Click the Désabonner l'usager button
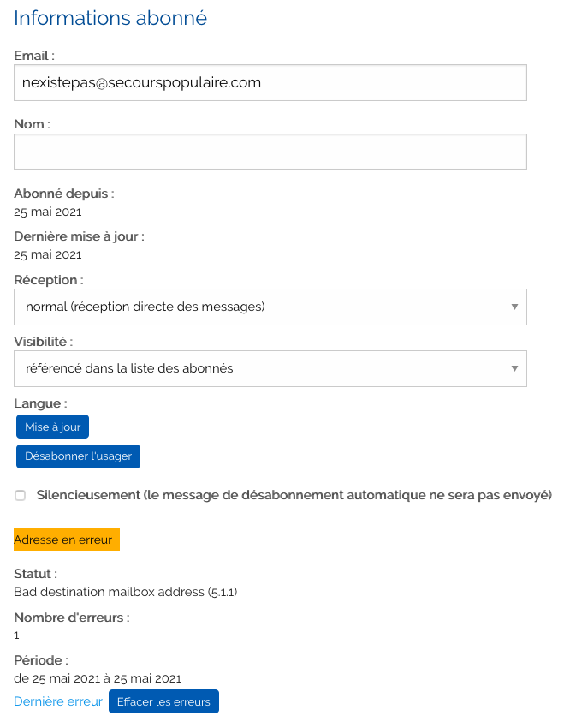This screenshot has height=728, width=570. 78,456
